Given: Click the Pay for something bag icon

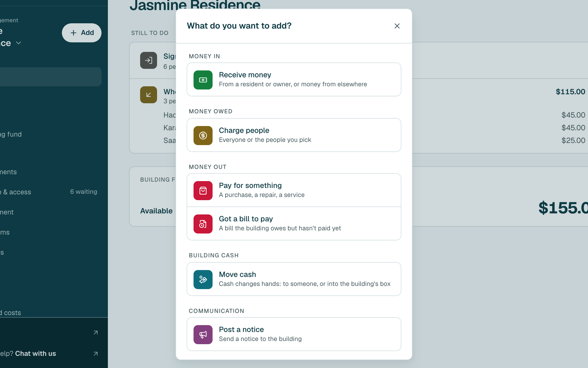Looking at the screenshot, I should 203,190.
